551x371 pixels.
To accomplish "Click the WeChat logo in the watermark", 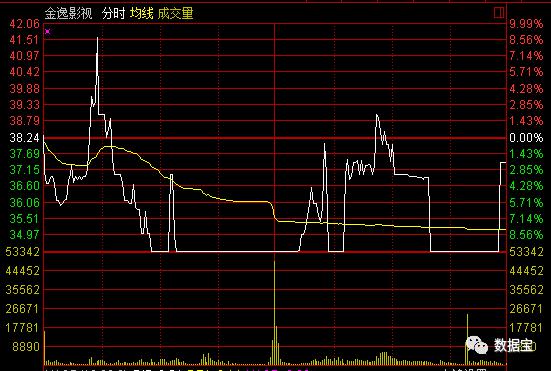I will tap(477, 345).
